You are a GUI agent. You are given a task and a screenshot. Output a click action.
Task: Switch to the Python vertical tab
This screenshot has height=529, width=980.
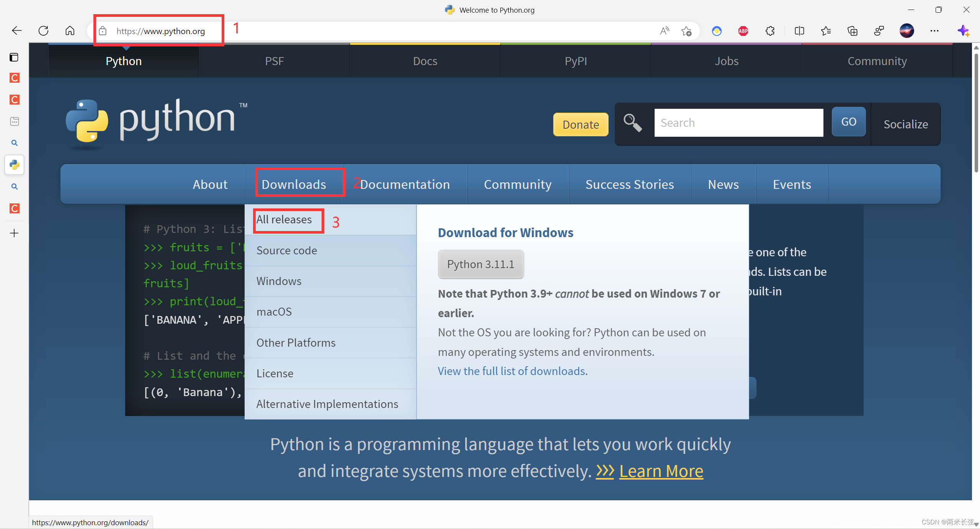(15, 165)
